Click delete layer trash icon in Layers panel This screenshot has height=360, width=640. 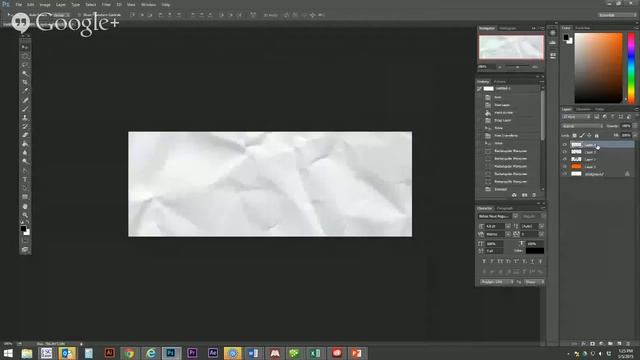pyautogui.click(x=628, y=344)
